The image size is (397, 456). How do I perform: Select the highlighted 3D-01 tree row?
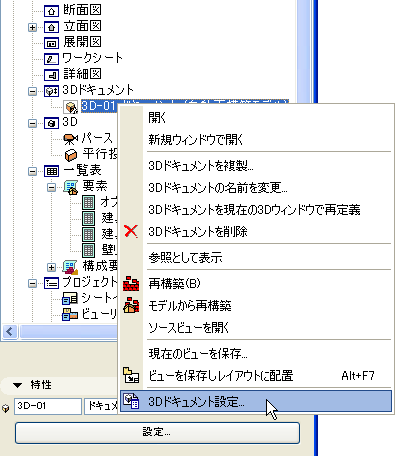(x=99, y=106)
